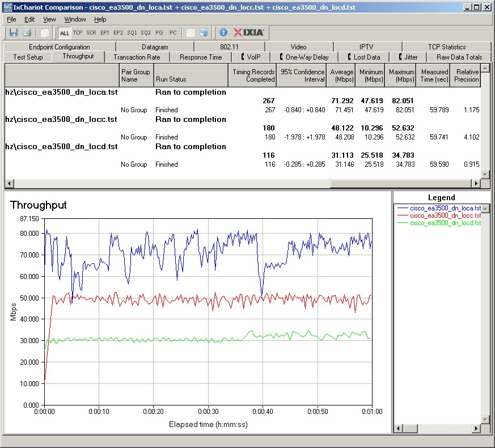Click the Minimum (Mbps) column header
The width and height of the screenshot is (495, 448).
(370, 75)
